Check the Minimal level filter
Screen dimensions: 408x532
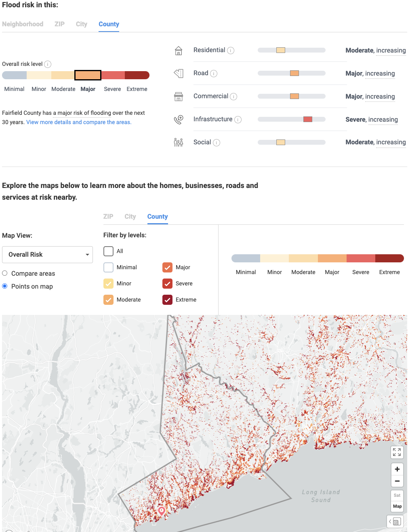pyautogui.click(x=108, y=267)
